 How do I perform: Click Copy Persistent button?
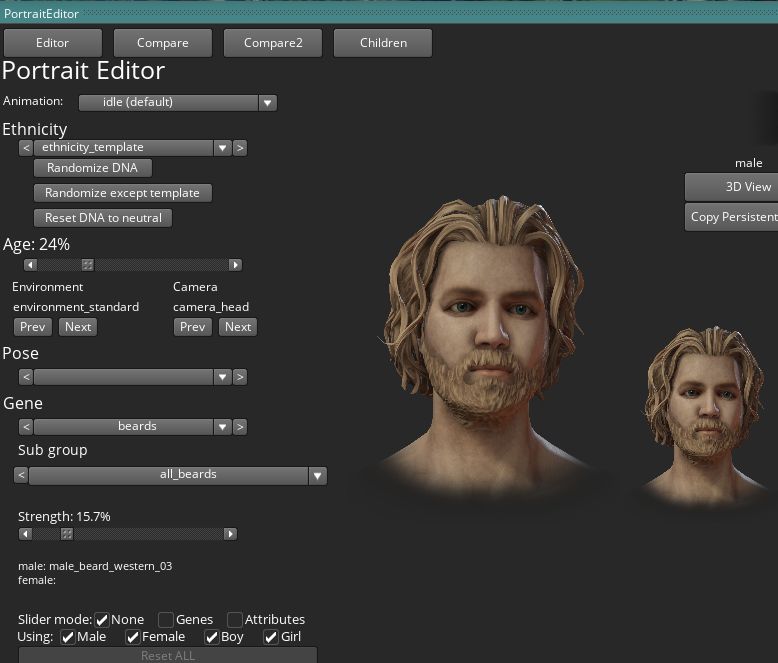point(732,217)
